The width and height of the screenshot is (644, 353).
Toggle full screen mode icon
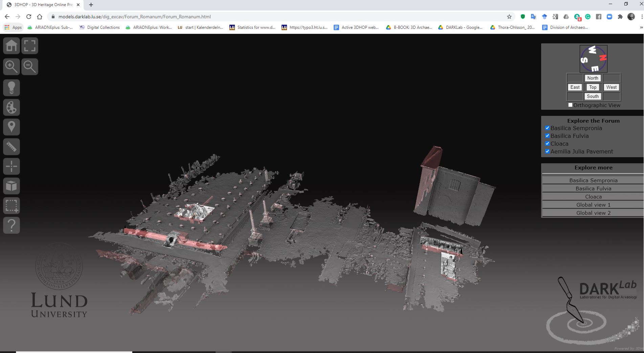coord(30,46)
